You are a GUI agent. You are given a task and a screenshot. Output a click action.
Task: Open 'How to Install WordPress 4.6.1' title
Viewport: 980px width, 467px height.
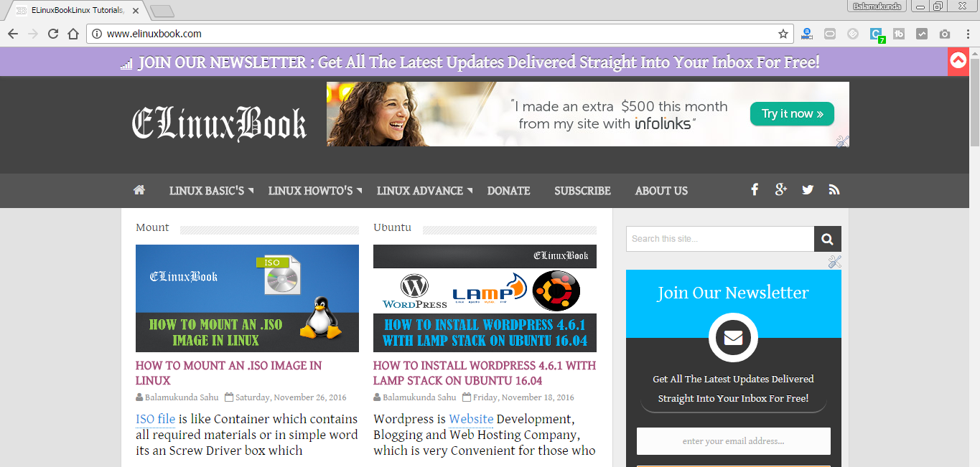485,373
